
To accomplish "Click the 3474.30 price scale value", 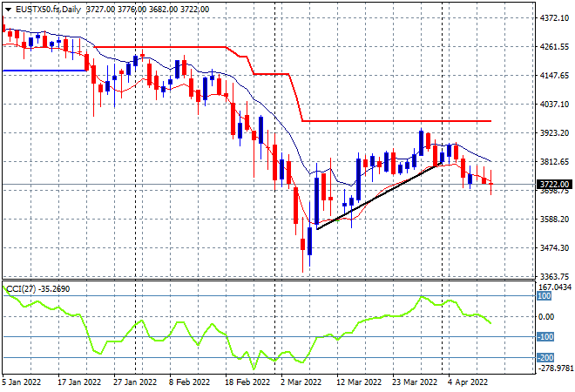I will (x=554, y=248).
